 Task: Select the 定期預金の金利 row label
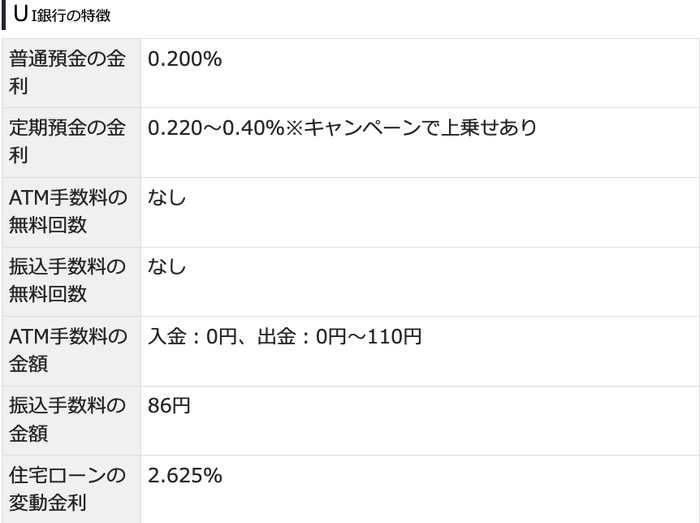(x=68, y=142)
